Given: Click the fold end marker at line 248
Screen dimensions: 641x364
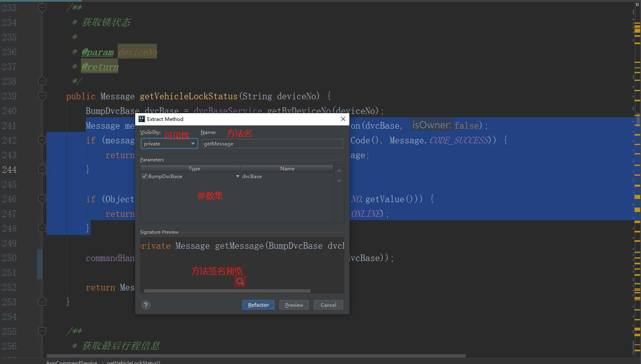Looking at the screenshot, I should click(42, 228).
